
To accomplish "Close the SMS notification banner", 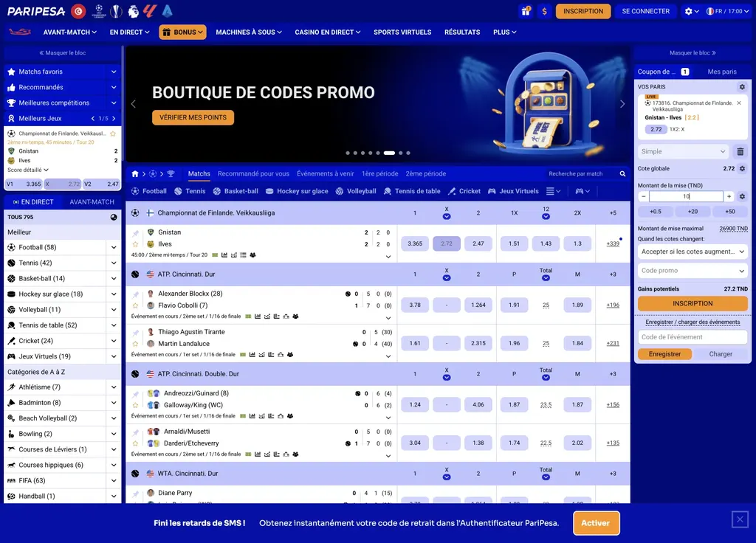I will coord(740,519).
